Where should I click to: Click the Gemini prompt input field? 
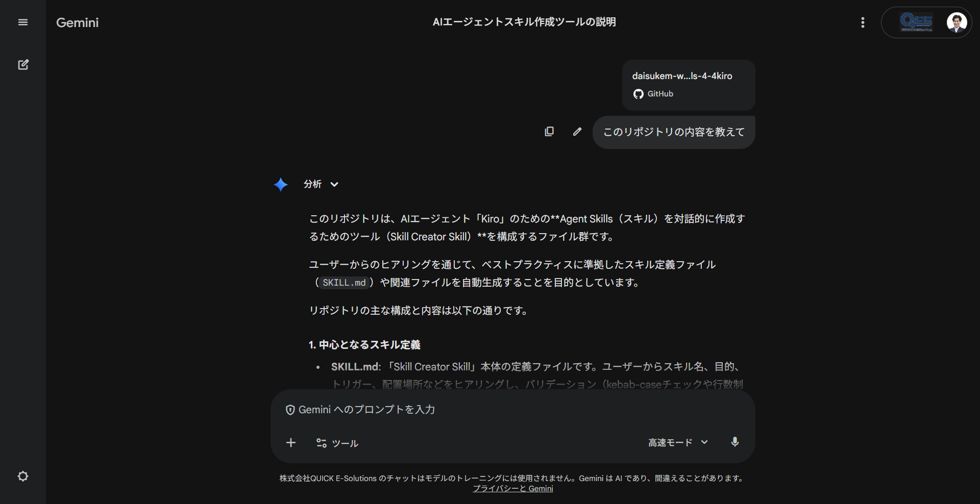(510, 409)
